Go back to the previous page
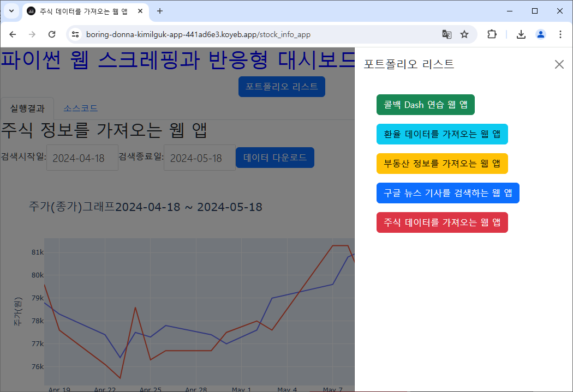 click(x=13, y=34)
